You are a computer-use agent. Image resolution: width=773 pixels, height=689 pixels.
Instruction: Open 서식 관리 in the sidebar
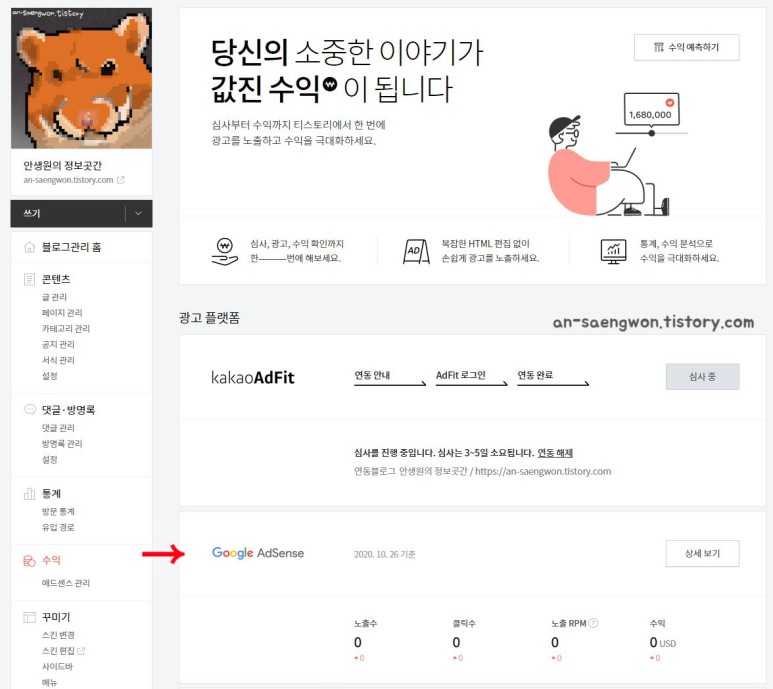pos(58,360)
